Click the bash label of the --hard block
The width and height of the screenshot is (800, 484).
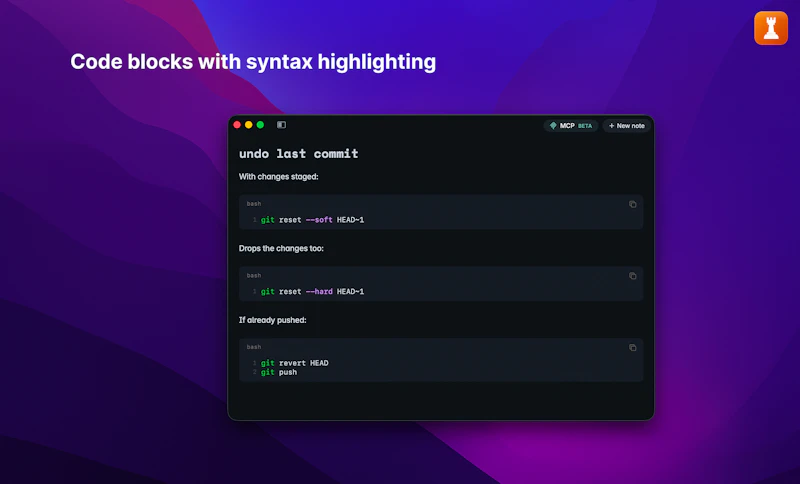254,275
